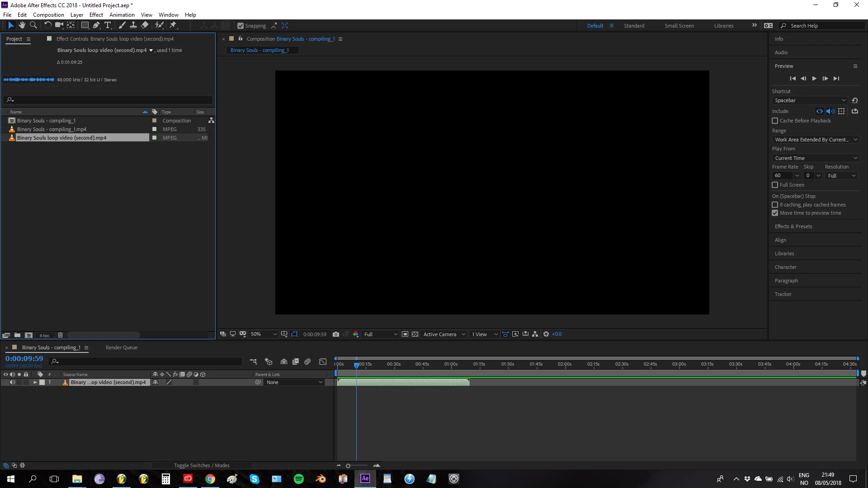Switch to the Render Queue tab

point(121,347)
